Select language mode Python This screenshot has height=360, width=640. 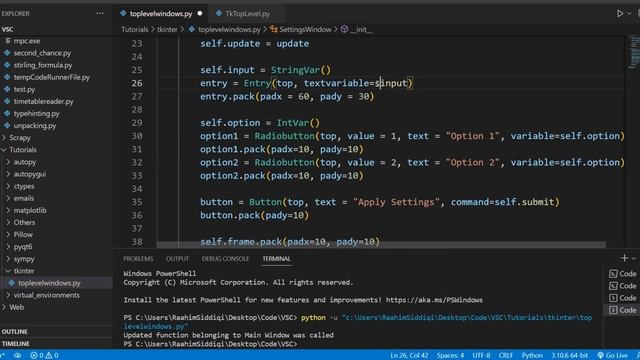coord(532,356)
